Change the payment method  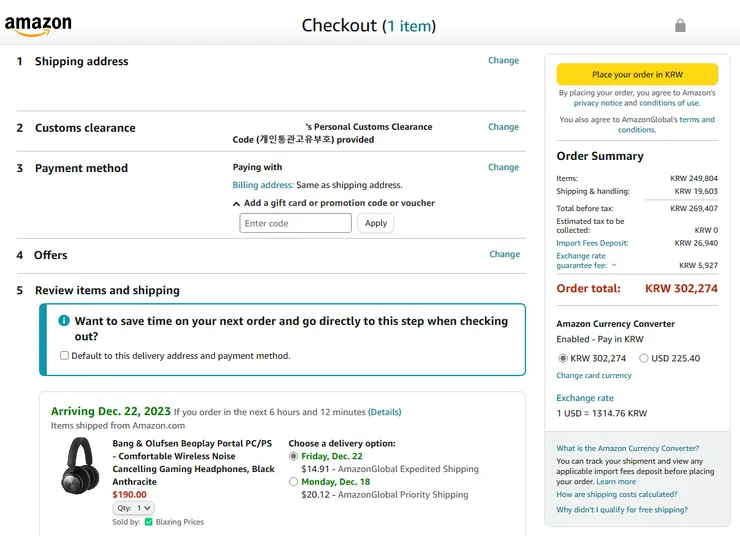(x=503, y=167)
